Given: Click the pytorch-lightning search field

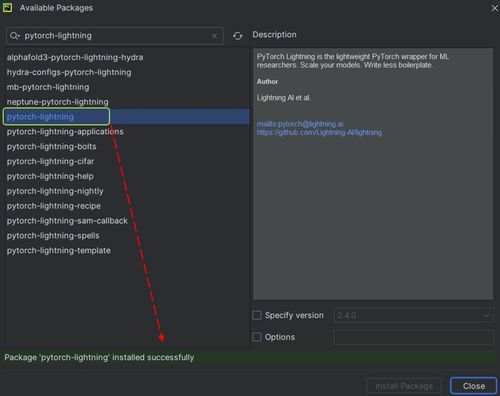Looking at the screenshot, I should (115, 36).
